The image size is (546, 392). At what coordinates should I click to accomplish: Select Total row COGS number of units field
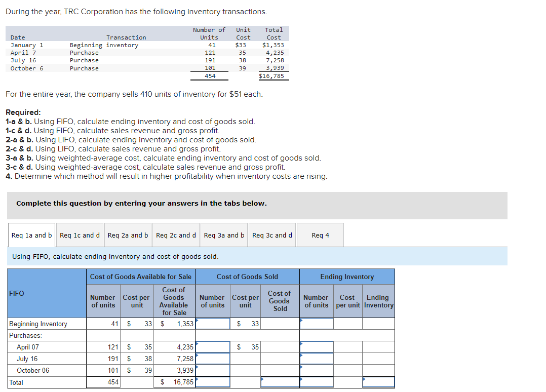coord(213,382)
